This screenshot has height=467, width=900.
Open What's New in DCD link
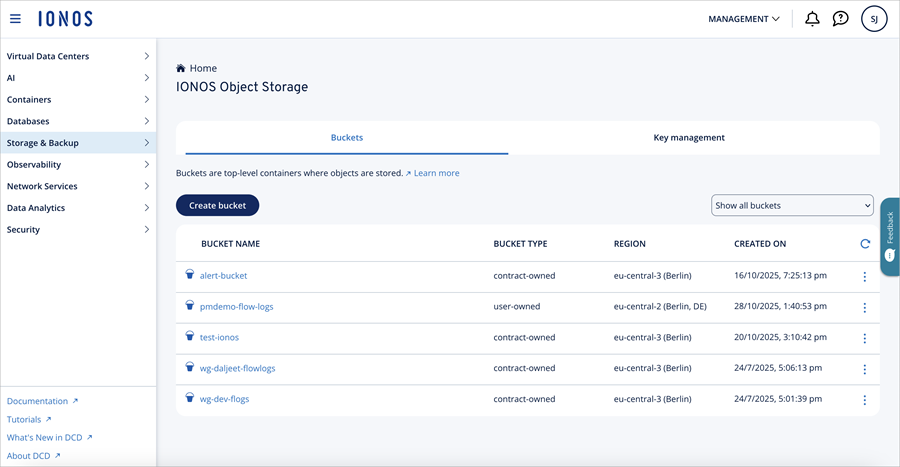click(49, 438)
